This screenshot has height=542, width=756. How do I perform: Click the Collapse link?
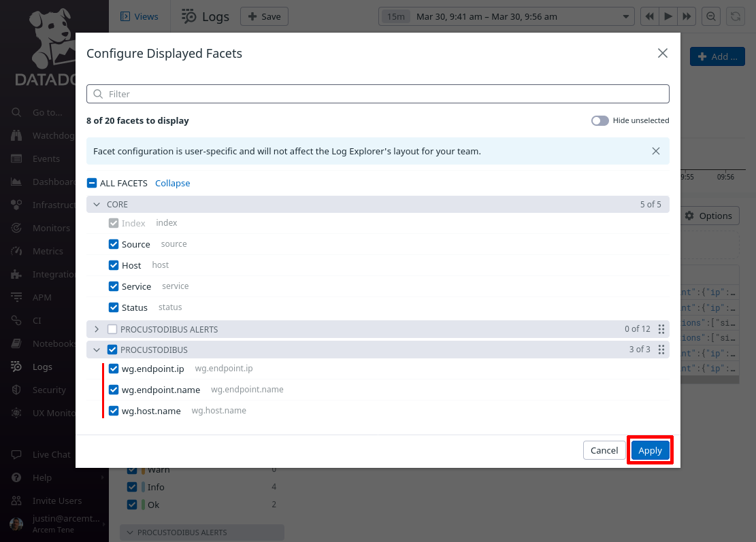coord(173,183)
